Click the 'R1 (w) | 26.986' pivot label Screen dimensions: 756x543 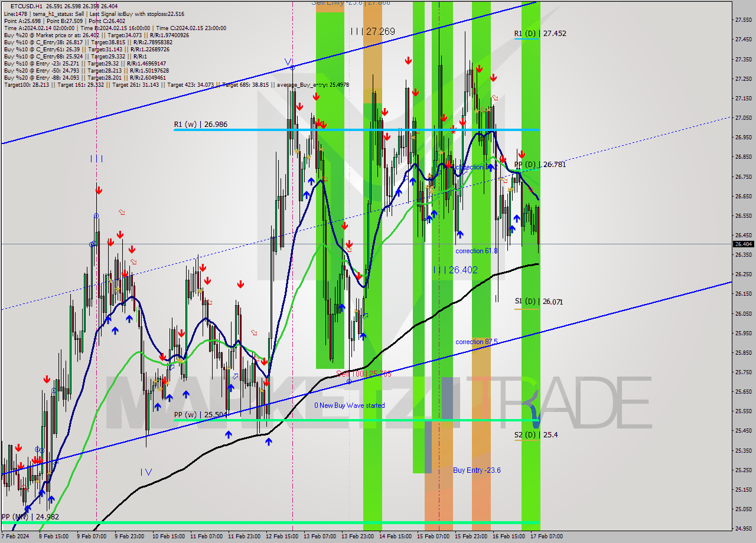[x=201, y=125]
